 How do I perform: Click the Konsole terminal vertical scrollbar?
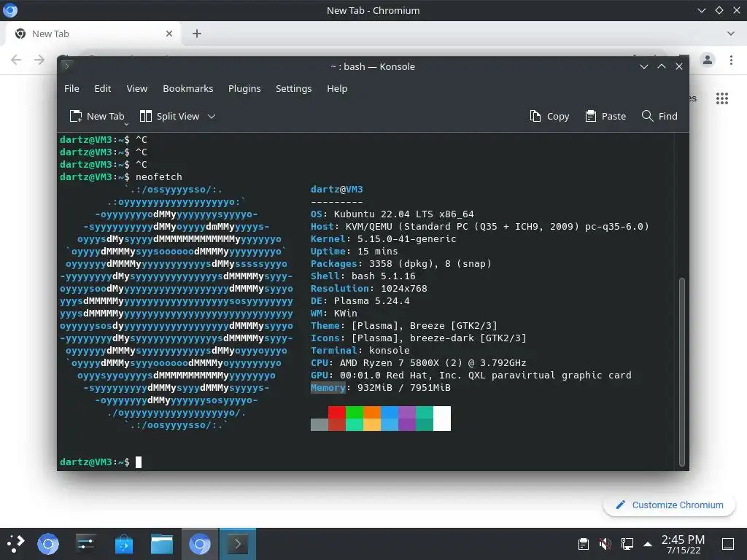(x=682, y=371)
